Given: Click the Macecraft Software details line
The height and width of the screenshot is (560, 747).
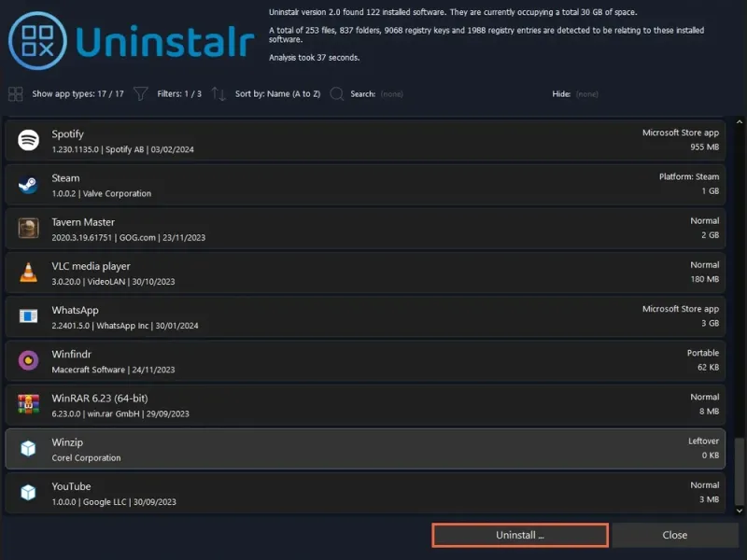Looking at the screenshot, I should click(x=113, y=370).
